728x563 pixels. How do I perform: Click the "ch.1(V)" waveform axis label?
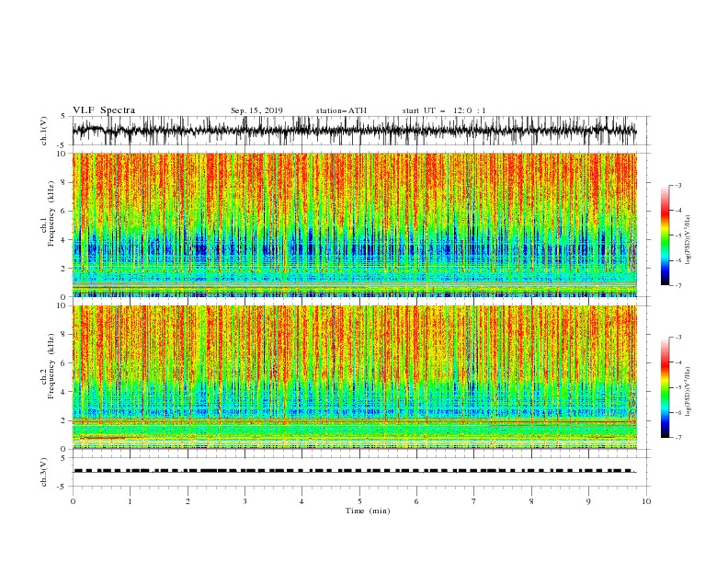tap(44, 131)
